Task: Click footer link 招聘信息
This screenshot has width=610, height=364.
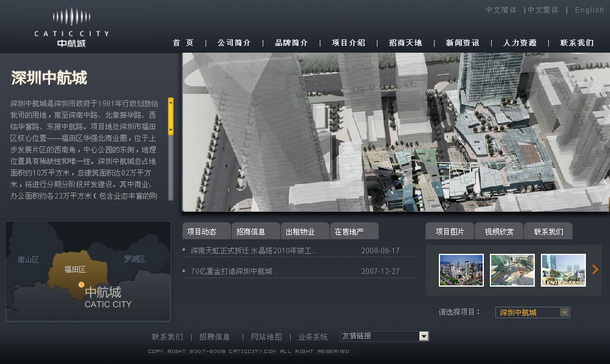Action: click(x=214, y=337)
